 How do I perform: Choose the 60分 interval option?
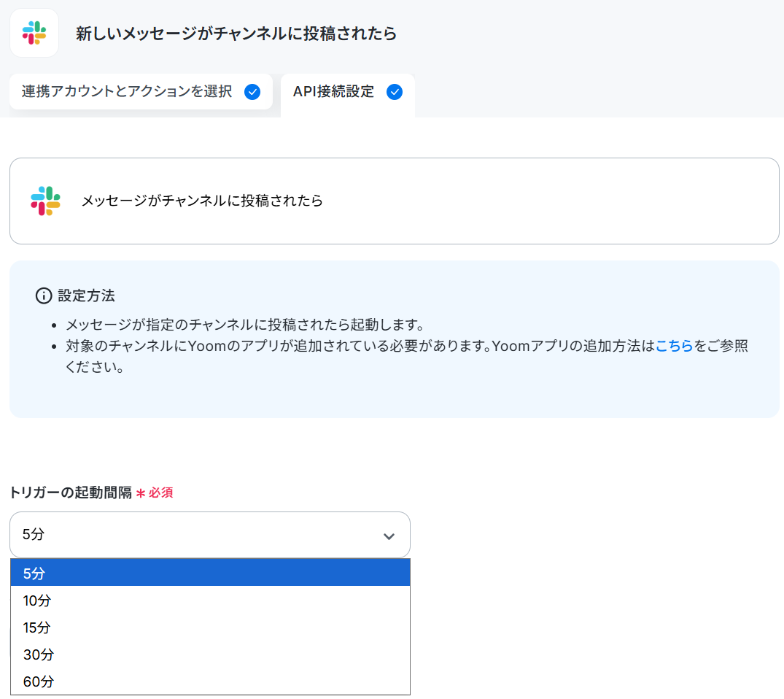(210, 681)
